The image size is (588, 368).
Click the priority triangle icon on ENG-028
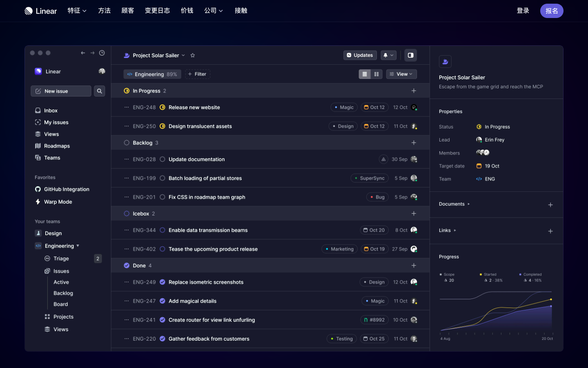[383, 159]
